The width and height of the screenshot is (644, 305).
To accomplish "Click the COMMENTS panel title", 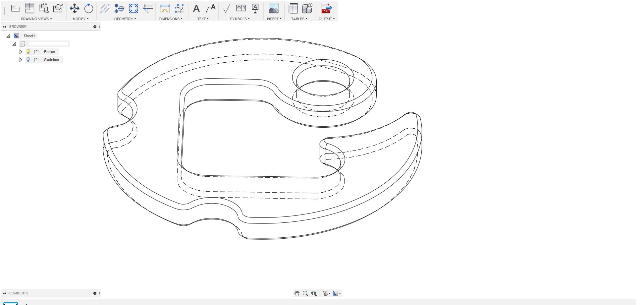I will 19,293.
